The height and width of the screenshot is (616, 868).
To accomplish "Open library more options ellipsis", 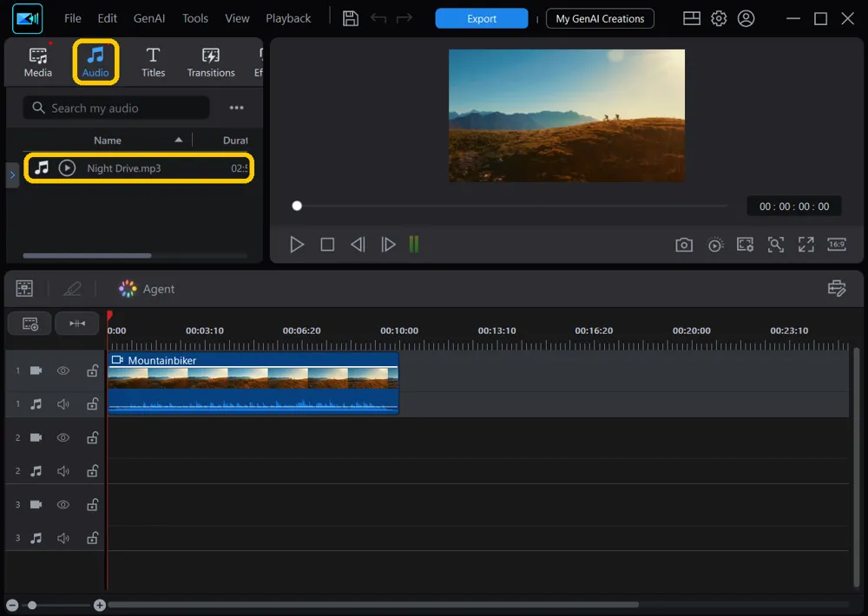I will 236,108.
